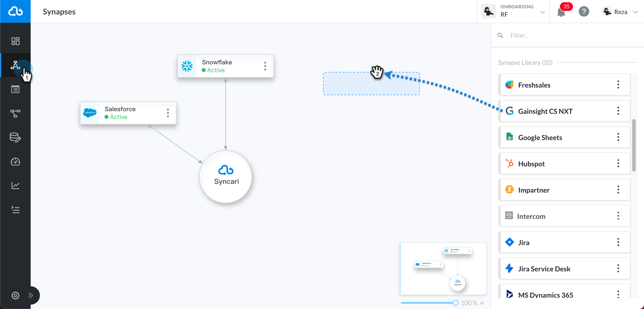Select Intercom library card

pos(564,216)
